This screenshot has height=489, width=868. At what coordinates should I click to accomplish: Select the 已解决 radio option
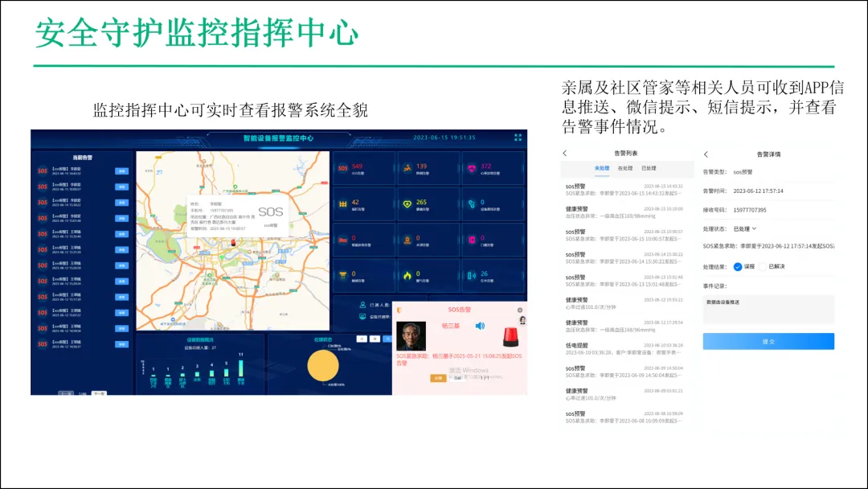click(763, 267)
